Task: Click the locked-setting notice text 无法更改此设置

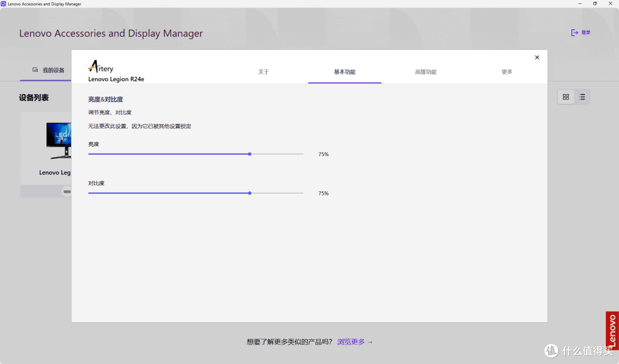Action: tap(139, 126)
